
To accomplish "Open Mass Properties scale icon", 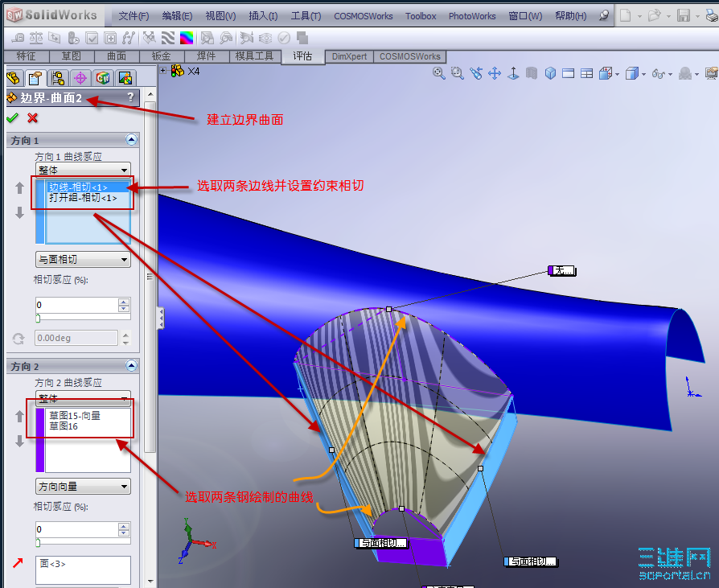I will pos(36,38).
